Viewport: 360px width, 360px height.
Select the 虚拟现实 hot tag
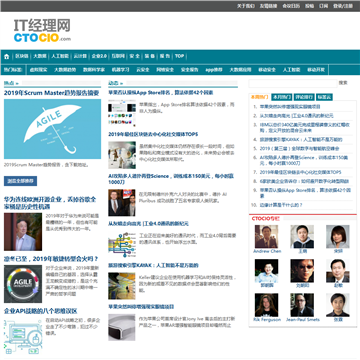(x=39, y=70)
